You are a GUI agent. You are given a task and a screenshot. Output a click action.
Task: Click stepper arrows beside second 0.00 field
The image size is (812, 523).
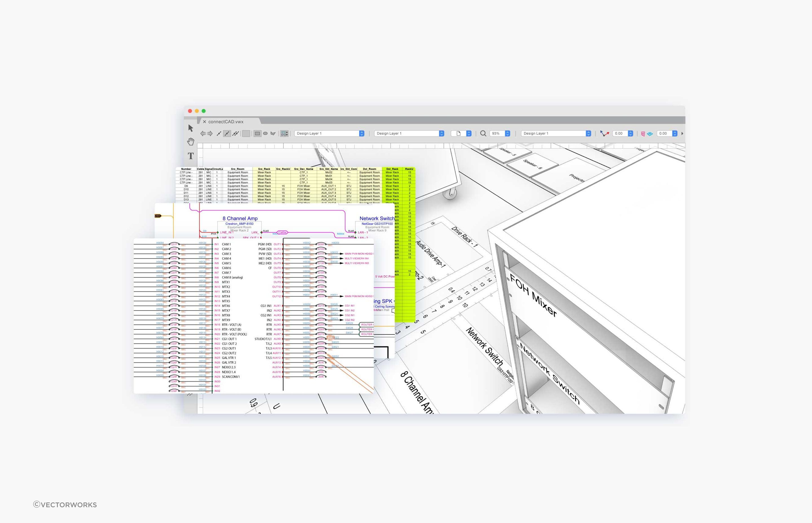click(x=675, y=134)
